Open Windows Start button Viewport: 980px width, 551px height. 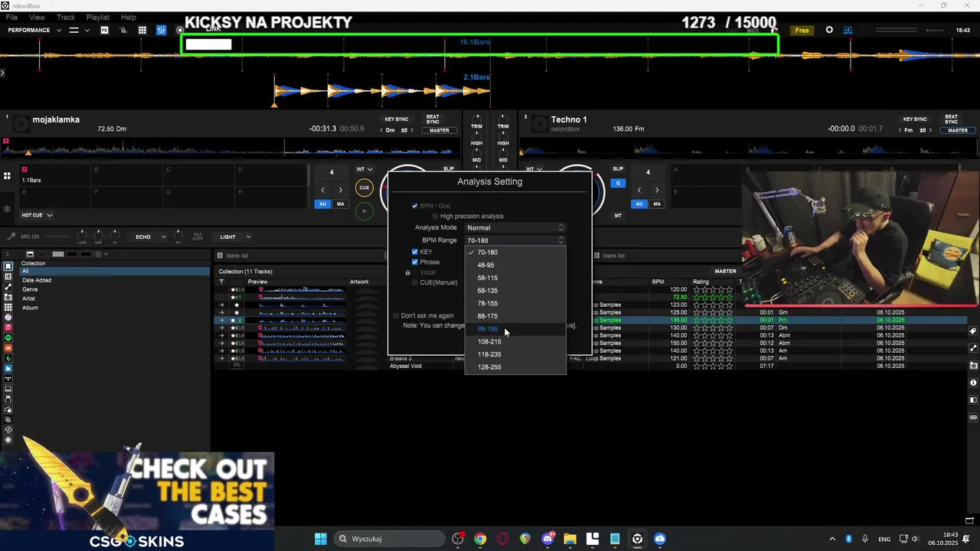point(321,539)
